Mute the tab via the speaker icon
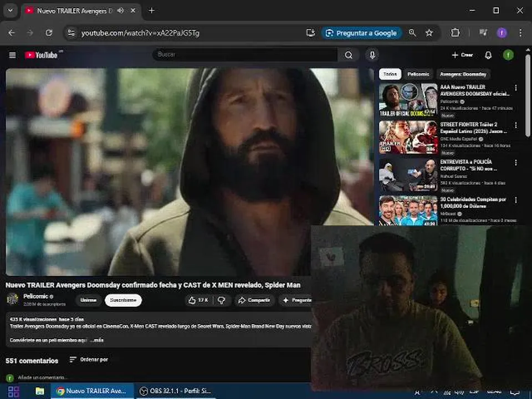The height and width of the screenshot is (399, 532). pyautogui.click(x=120, y=11)
